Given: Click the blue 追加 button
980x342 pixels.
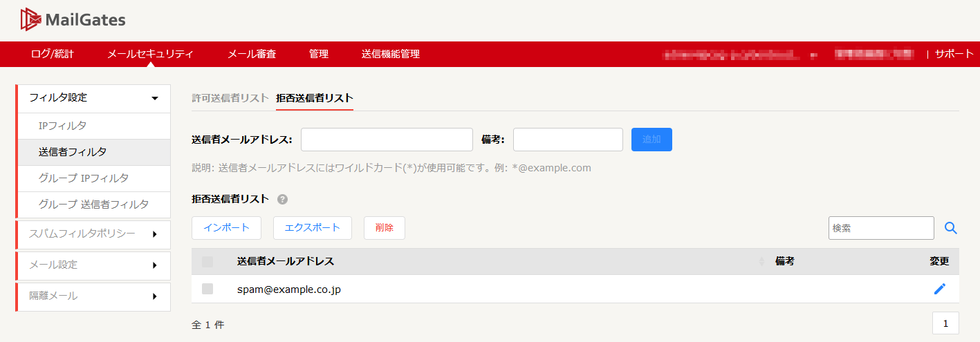Looking at the screenshot, I should (651, 139).
